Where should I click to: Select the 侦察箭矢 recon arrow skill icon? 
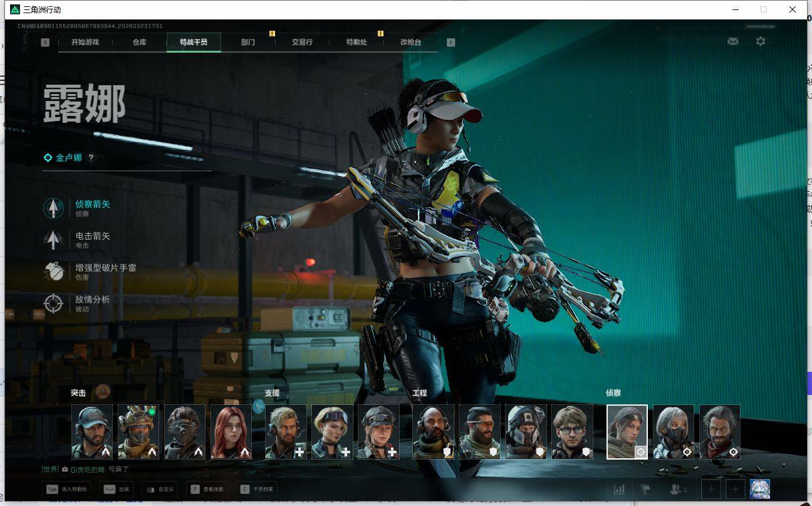point(53,208)
